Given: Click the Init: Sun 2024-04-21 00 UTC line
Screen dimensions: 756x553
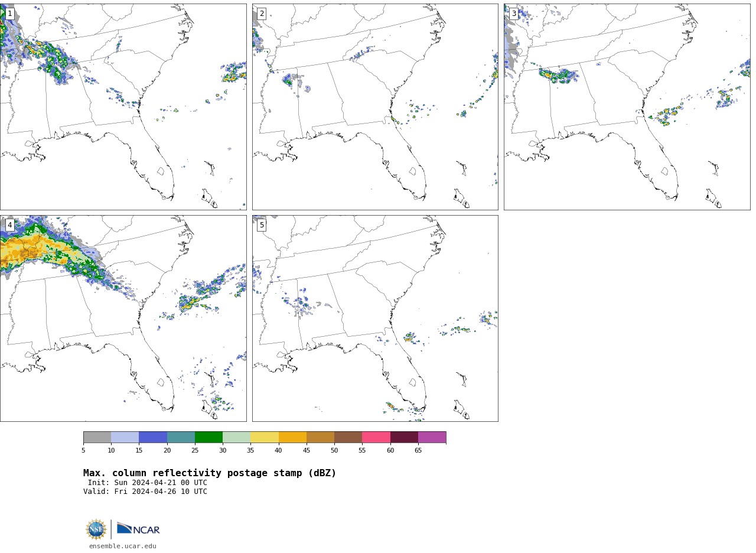Looking at the screenshot, I should (148, 483).
